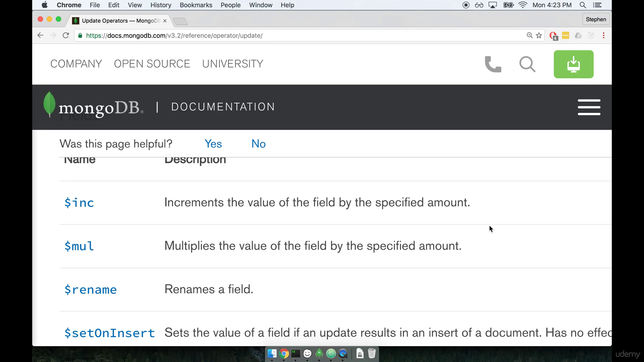Screen dimensions: 644x362
Task: Click the $setOnInsert operator link
Action: 109,332
